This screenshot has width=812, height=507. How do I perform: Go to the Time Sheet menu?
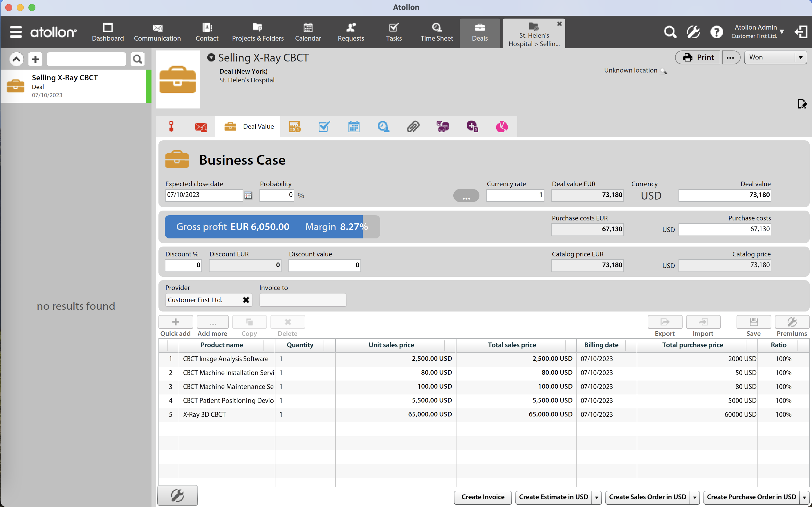436,32
